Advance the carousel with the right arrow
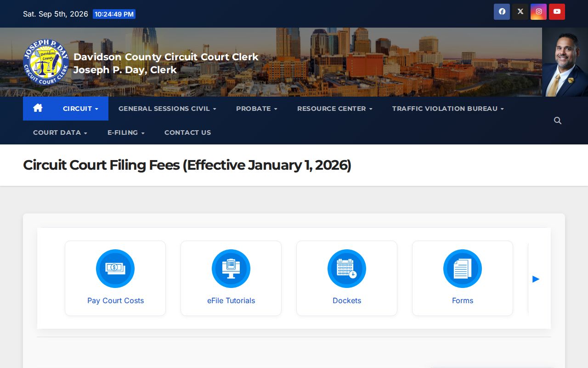Screen dimensions: 588x368 [x=536, y=279]
